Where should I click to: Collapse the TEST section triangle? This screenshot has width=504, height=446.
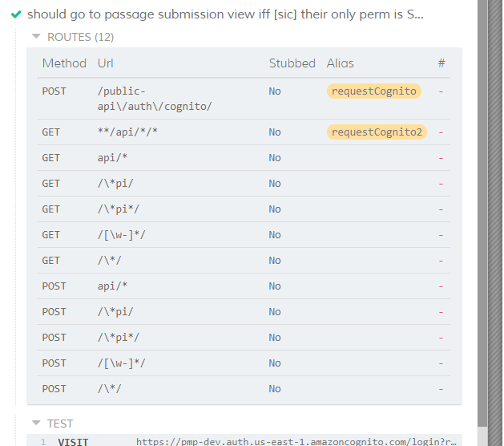point(36,424)
